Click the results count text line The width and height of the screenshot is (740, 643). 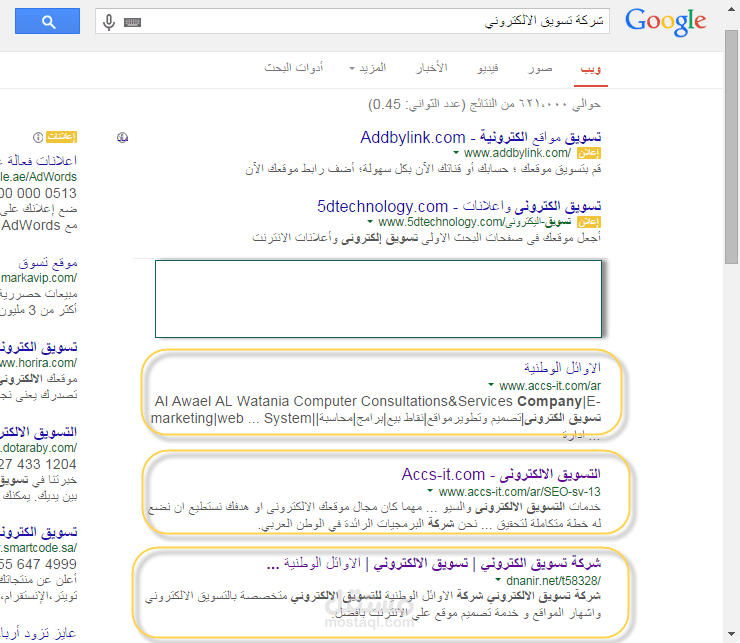[x=485, y=104]
